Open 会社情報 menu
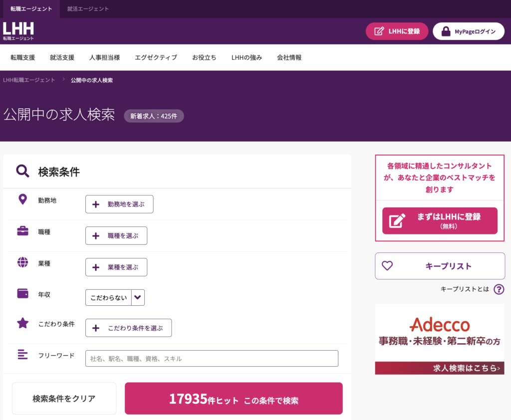The image size is (511, 420). click(289, 58)
